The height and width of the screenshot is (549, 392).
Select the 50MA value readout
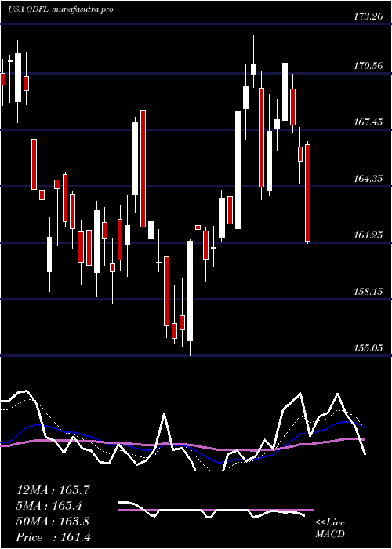(53, 522)
